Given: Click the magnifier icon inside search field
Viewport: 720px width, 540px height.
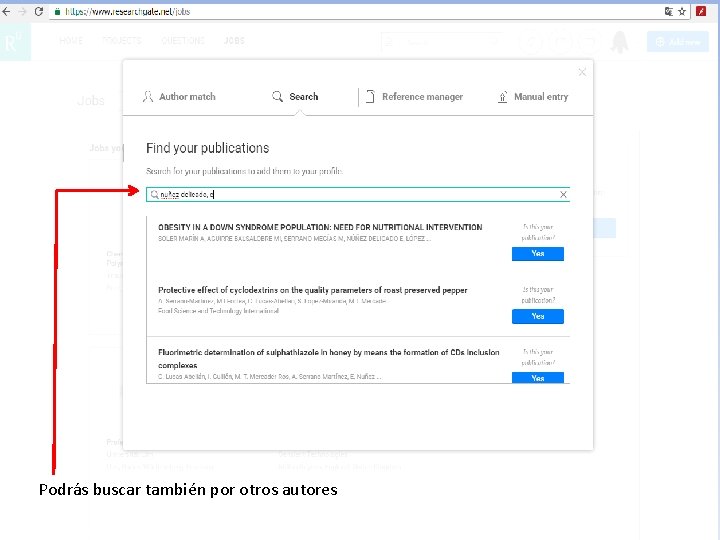Looking at the screenshot, I should (x=154, y=195).
